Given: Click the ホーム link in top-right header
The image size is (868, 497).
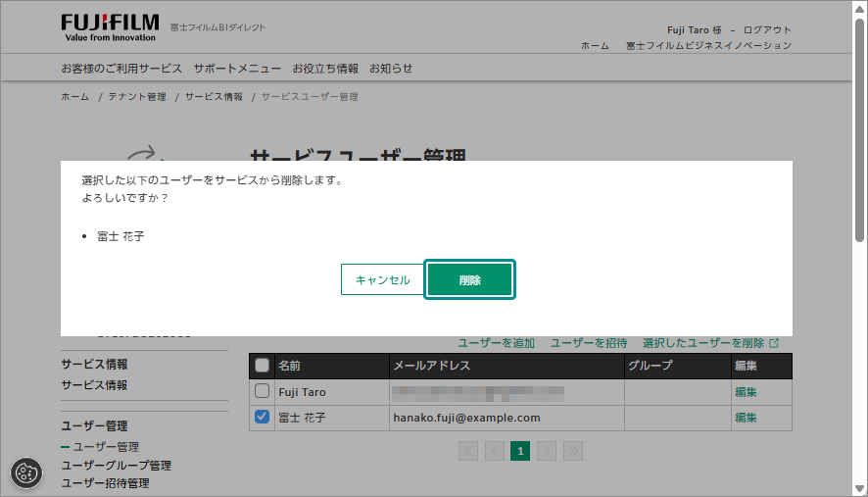Looking at the screenshot, I should click(x=595, y=45).
